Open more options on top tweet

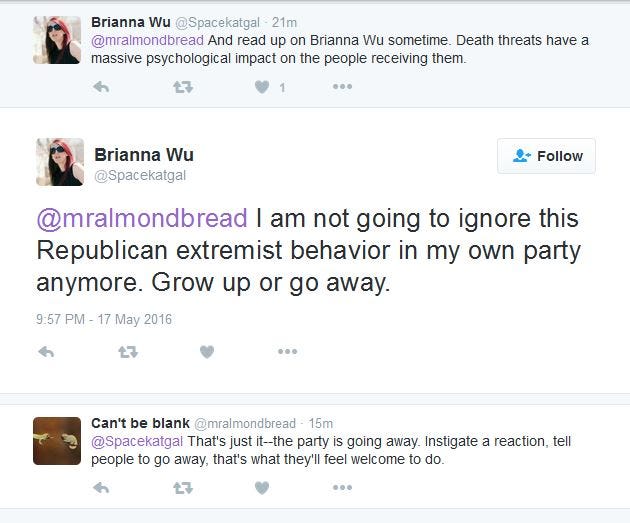tap(342, 87)
